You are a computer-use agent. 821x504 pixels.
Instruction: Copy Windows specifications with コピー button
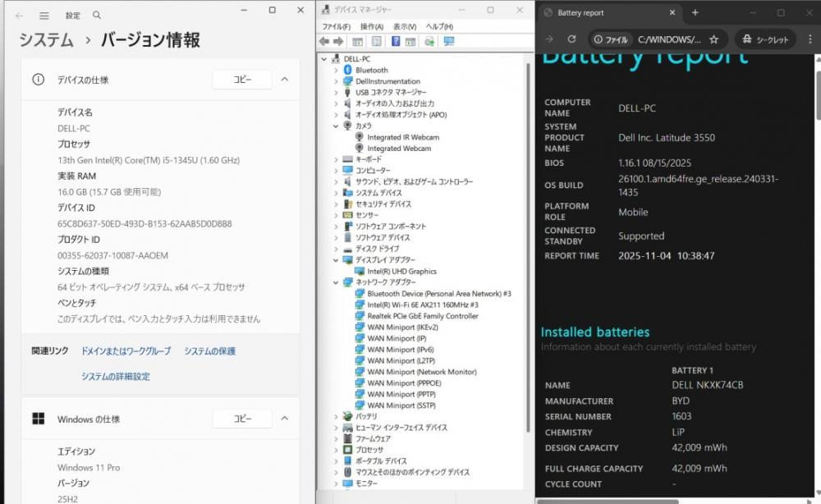(x=242, y=419)
